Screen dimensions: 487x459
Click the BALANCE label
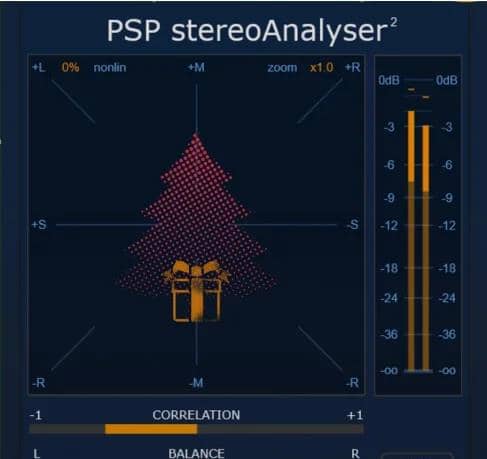point(196,454)
